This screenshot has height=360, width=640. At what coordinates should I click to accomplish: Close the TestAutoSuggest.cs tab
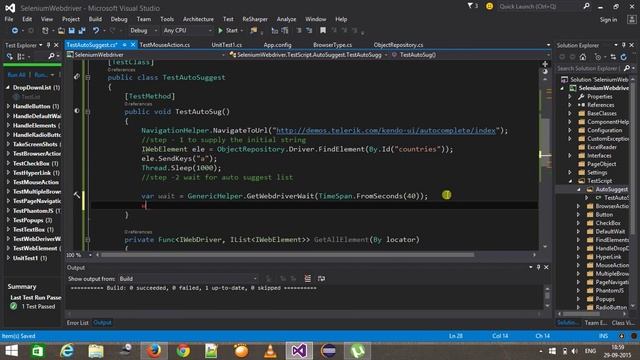coord(133,45)
